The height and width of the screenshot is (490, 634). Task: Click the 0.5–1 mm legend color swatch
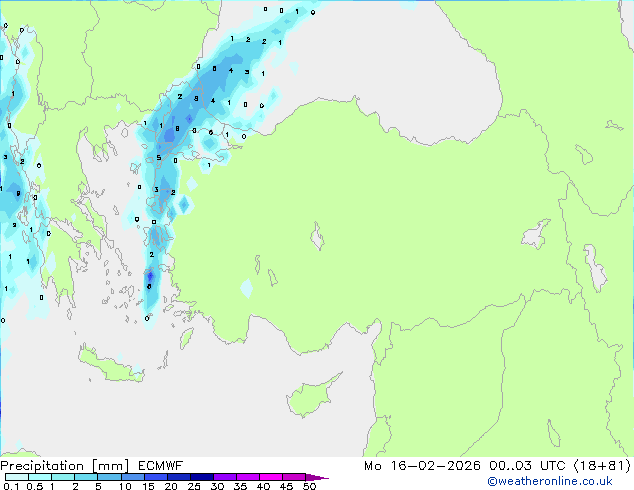tap(40, 477)
